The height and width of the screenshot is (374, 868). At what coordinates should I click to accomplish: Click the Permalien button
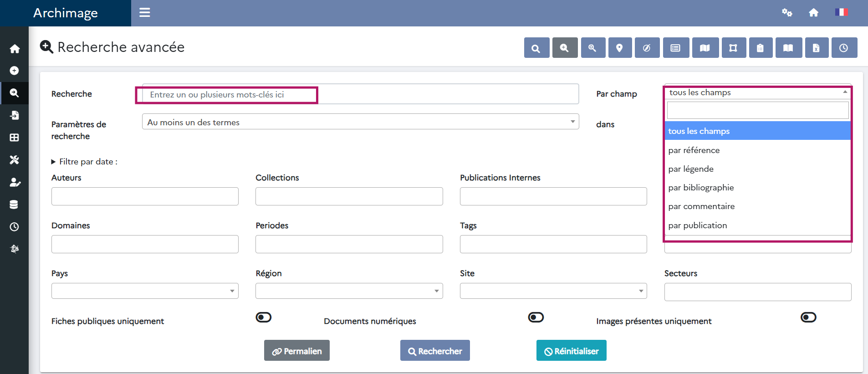click(x=297, y=350)
